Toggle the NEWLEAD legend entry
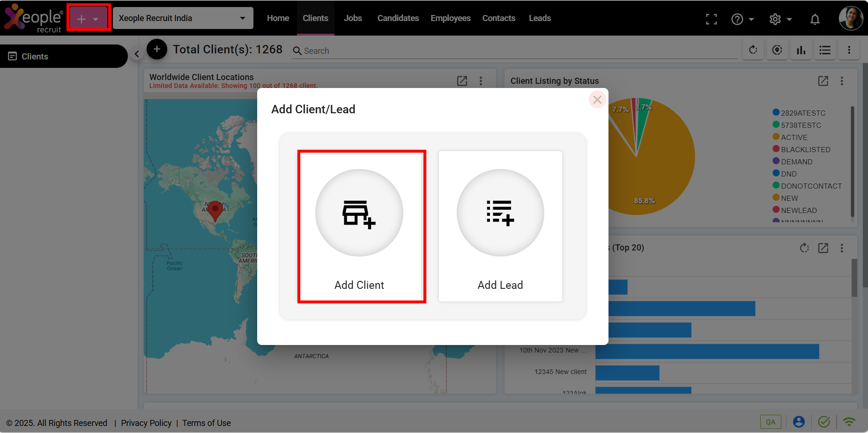Image resolution: width=868 pixels, height=433 pixels. point(795,210)
